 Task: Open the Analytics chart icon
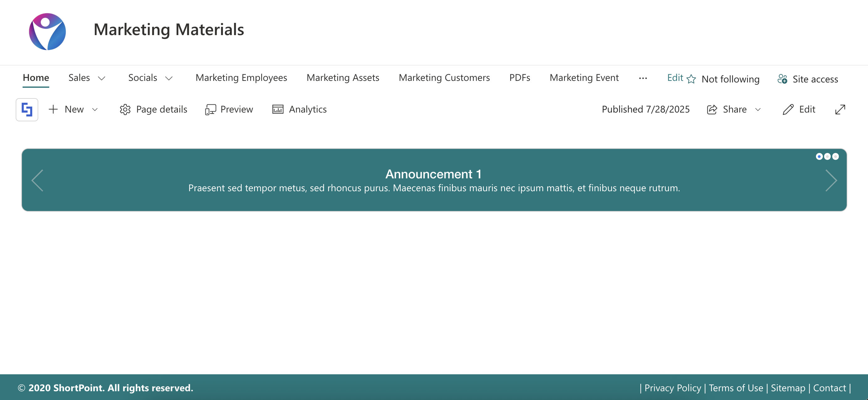click(x=278, y=109)
